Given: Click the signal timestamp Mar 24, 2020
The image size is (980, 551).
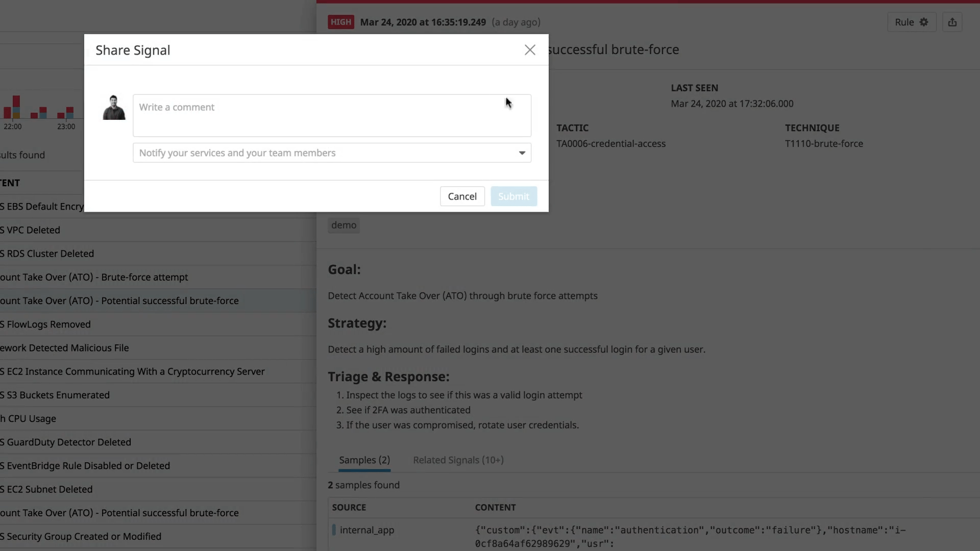Looking at the screenshot, I should 423,22.
